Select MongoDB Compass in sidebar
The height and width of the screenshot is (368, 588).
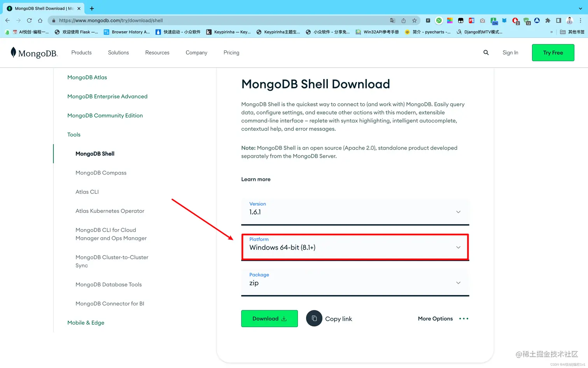coord(101,173)
